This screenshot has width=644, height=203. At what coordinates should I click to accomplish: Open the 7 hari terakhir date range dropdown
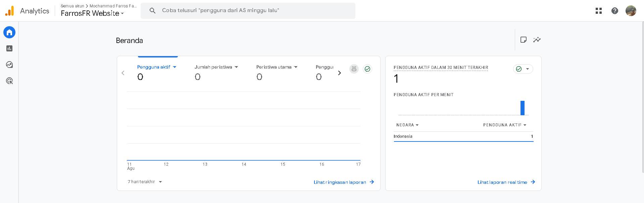coord(145,182)
